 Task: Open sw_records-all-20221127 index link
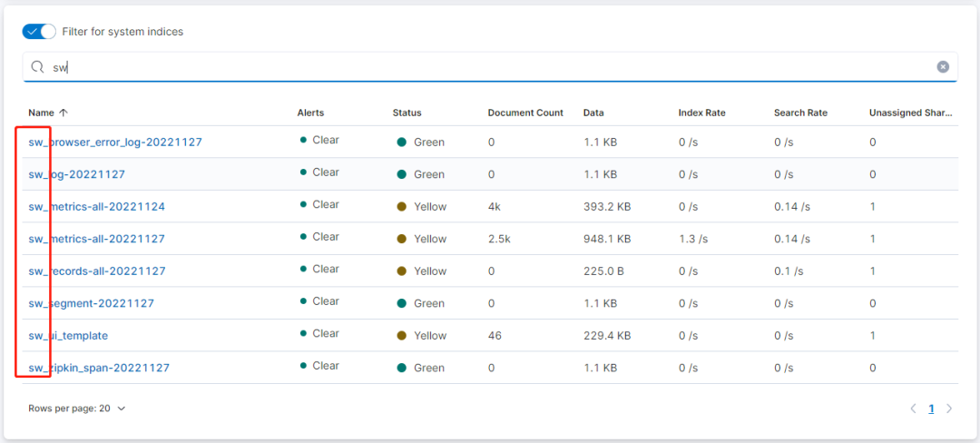[x=97, y=271]
